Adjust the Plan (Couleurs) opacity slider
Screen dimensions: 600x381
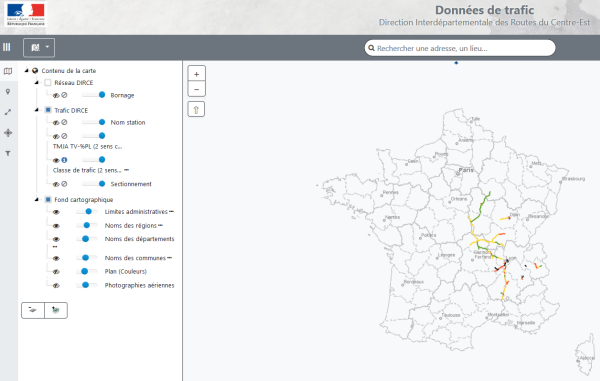(x=87, y=271)
